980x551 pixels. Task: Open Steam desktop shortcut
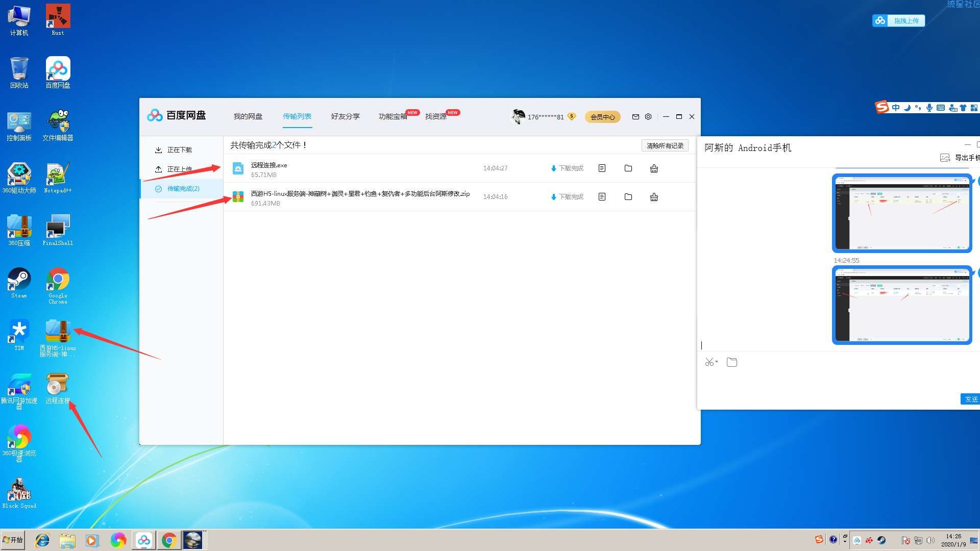(19, 283)
